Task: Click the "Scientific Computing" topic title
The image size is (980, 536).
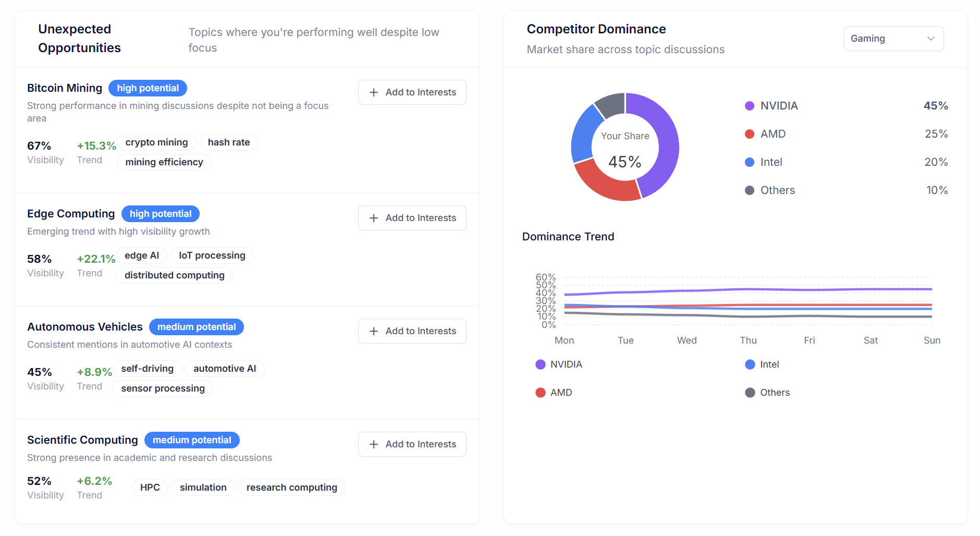Action: click(82, 440)
